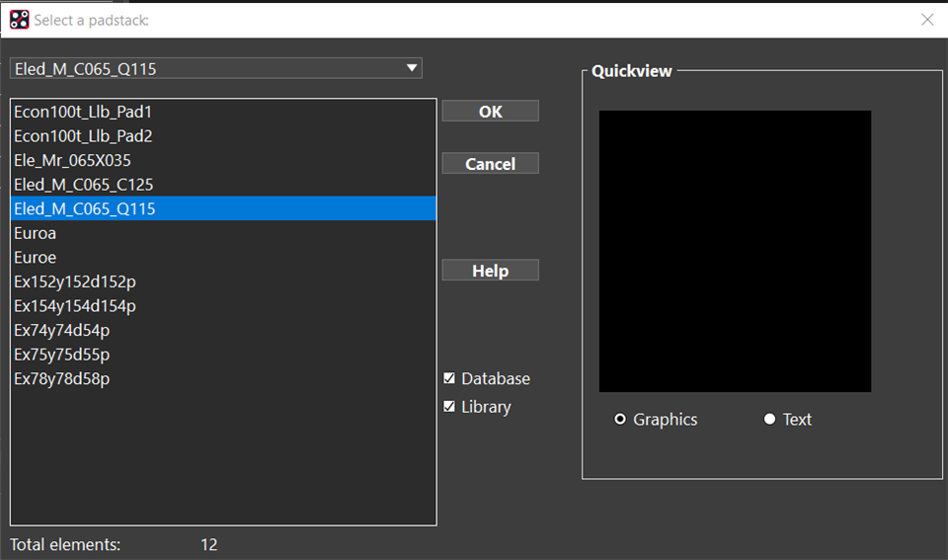Select highlighted Eled_M_C065_Q115 list item
Image resolution: width=948 pixels, height=560 pixels.
[85, 208]
